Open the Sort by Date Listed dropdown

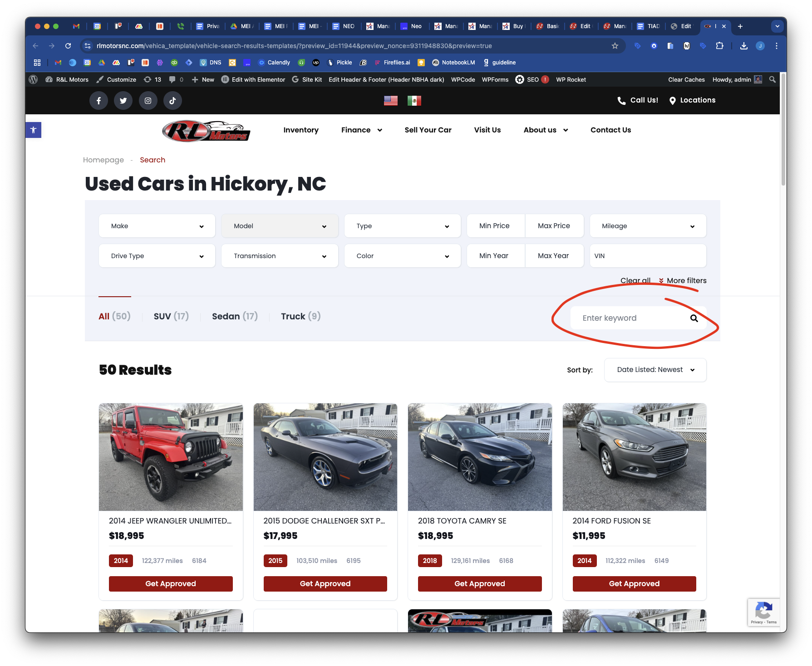point(655,370)
